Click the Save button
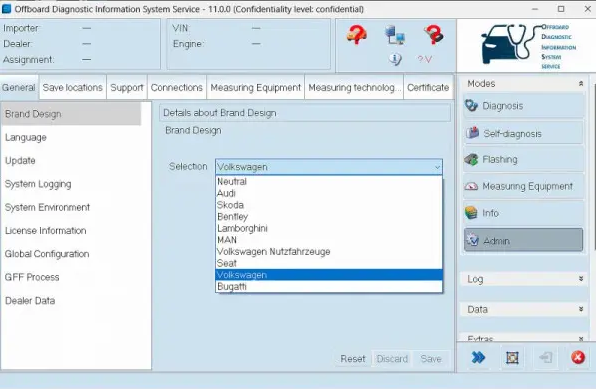The height and width of the screenshot is (389, 596). tap(431, 359)
